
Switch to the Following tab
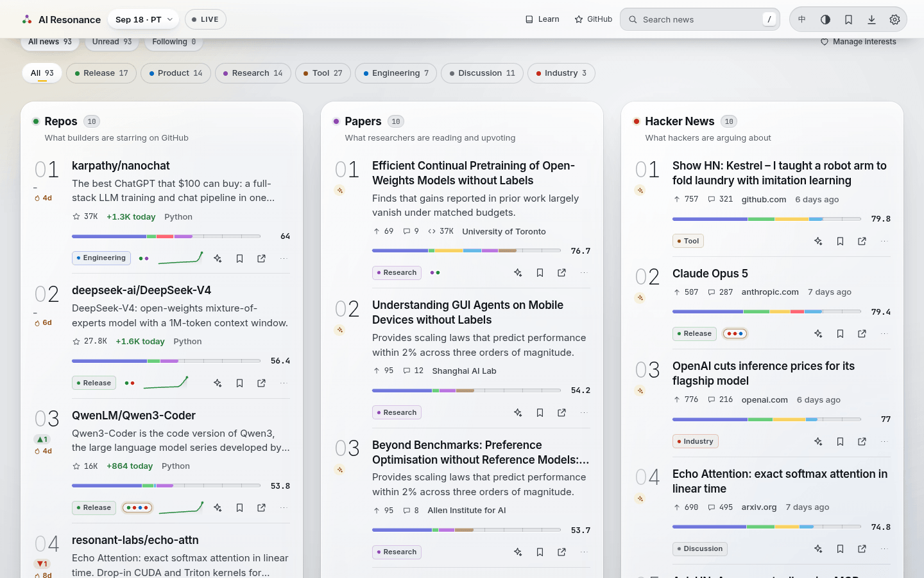point(174,42)
